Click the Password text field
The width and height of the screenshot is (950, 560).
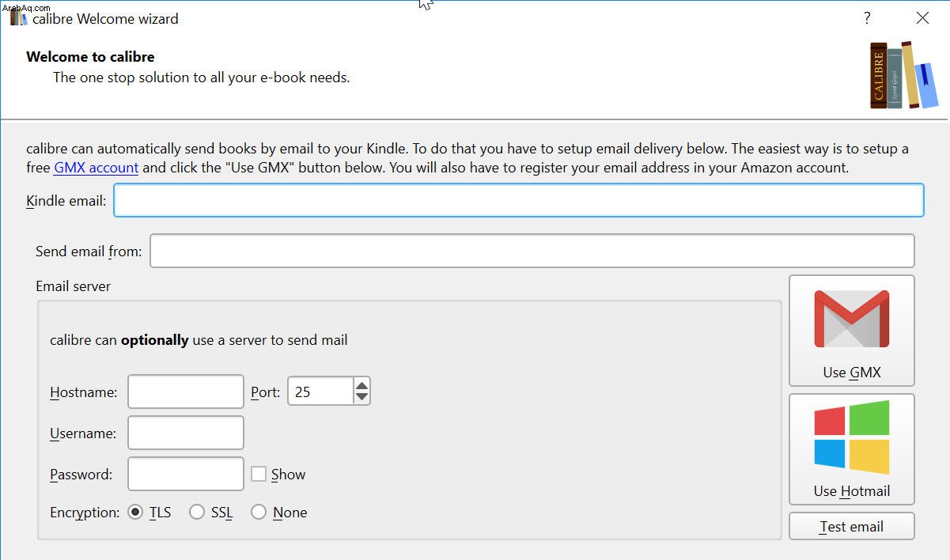pyautogui.click(x=186, y=474)
